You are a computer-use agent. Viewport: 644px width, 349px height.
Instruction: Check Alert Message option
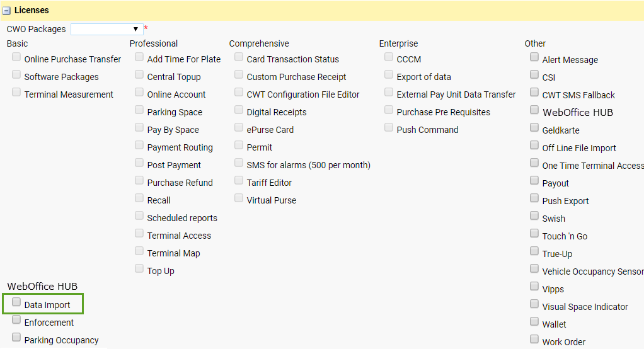[x=534, y=57]
